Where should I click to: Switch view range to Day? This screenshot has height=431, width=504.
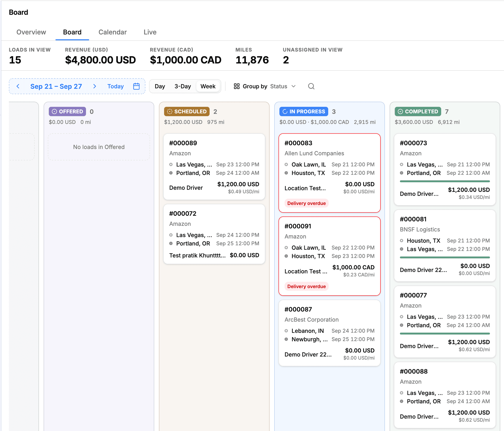coord(160,86)
